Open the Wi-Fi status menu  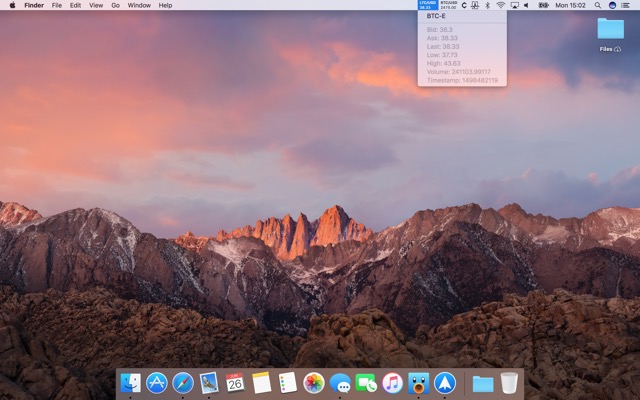tap(500, 5)
